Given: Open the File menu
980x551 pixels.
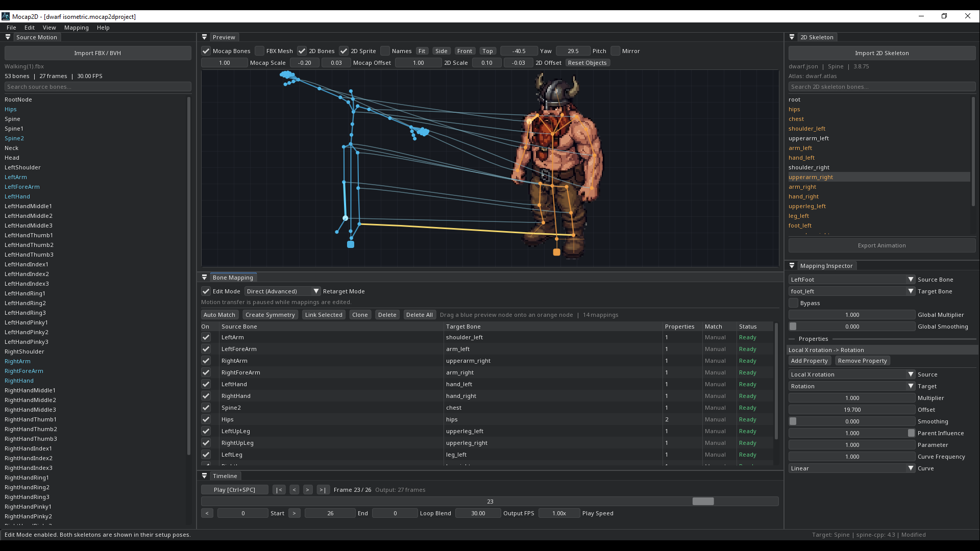Looking at the screenshot, I should click(x=11, y=28).
